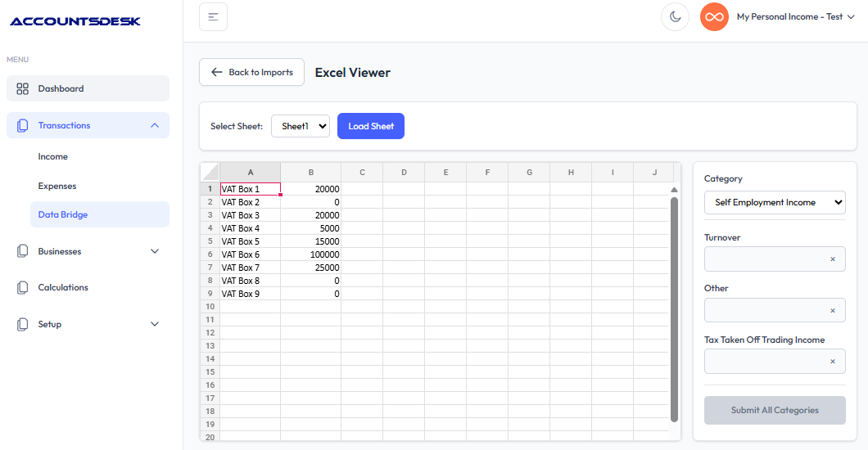Go to the Expenses page
The width and height of the screenshot is (868, 450).
point(57,186)
